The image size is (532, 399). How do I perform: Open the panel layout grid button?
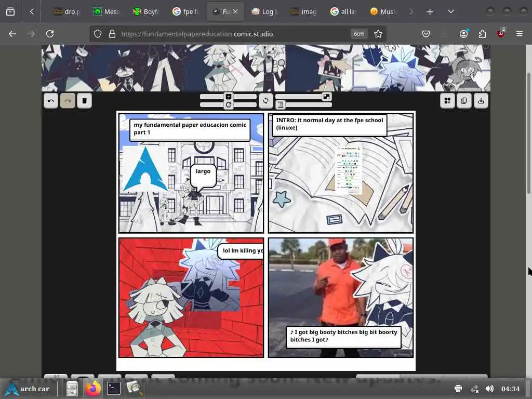click(447, 101)
